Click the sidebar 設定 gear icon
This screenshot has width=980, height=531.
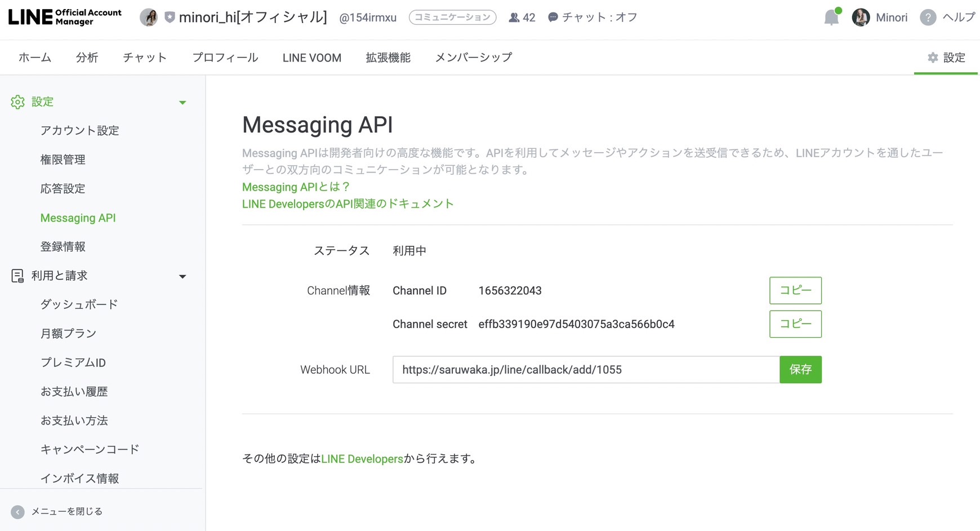coord(18,102)
